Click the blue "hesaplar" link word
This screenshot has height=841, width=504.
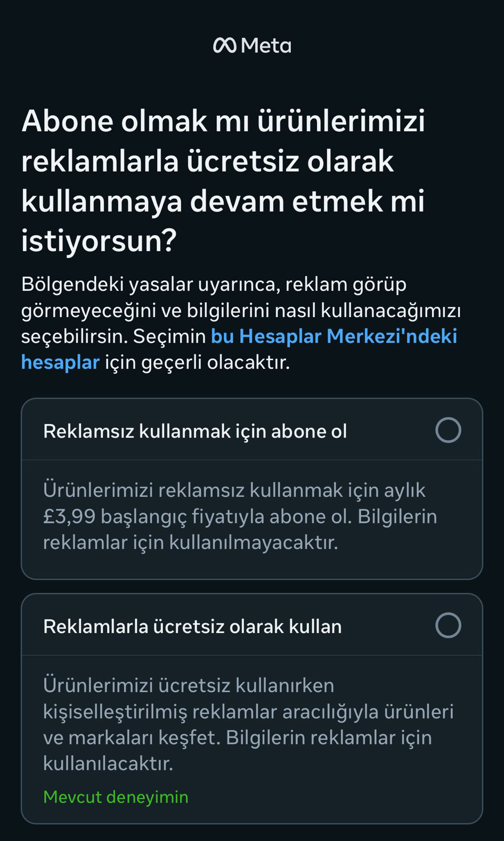click(60, 362)
